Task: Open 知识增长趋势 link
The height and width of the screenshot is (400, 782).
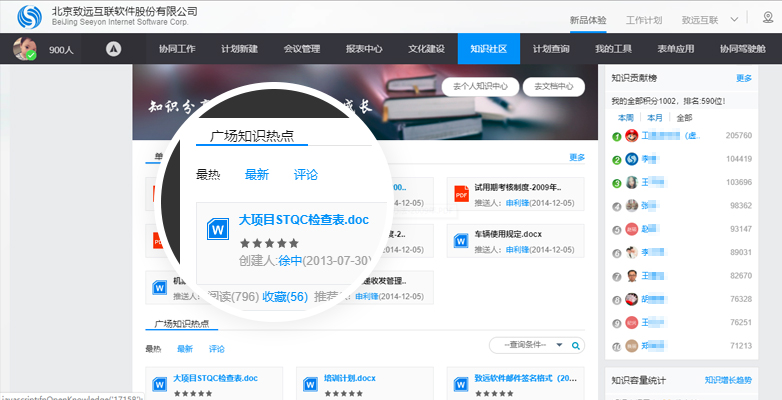Action: 728,380
